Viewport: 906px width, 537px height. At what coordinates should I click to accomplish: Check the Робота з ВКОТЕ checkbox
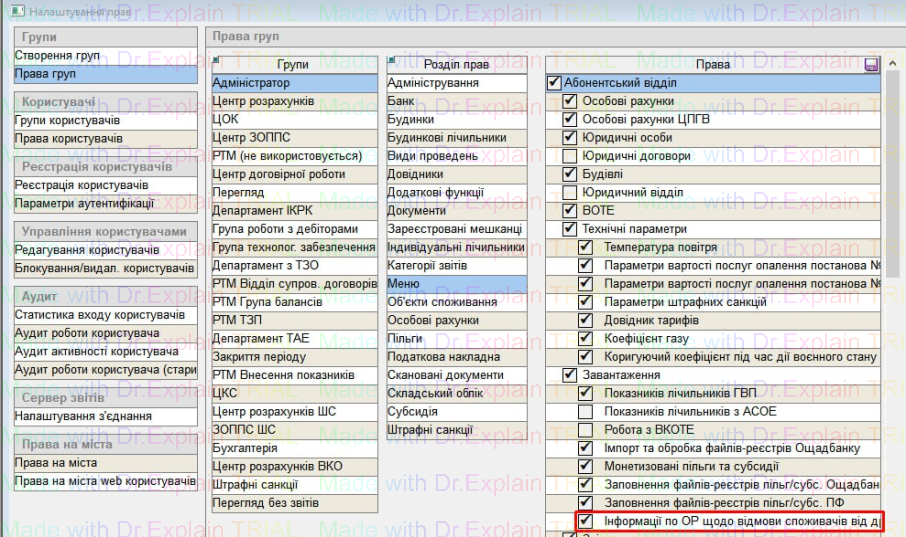click(x=586, y=429)
